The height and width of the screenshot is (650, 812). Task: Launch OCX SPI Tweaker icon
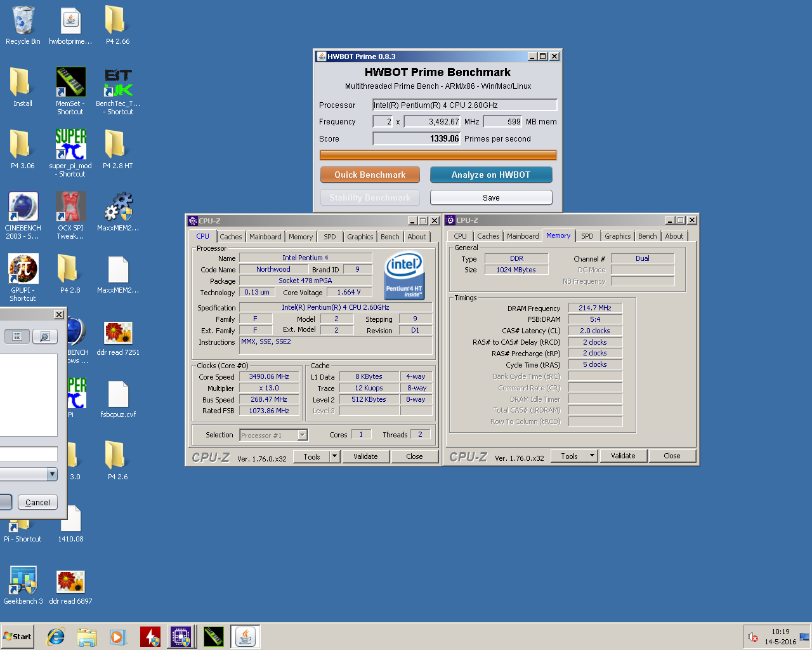point(70,215)
